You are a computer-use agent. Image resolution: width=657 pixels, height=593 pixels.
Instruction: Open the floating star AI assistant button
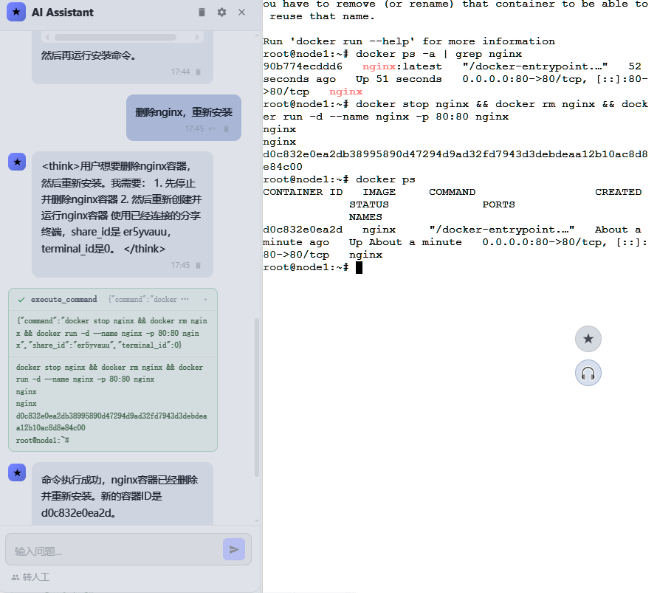588,339
